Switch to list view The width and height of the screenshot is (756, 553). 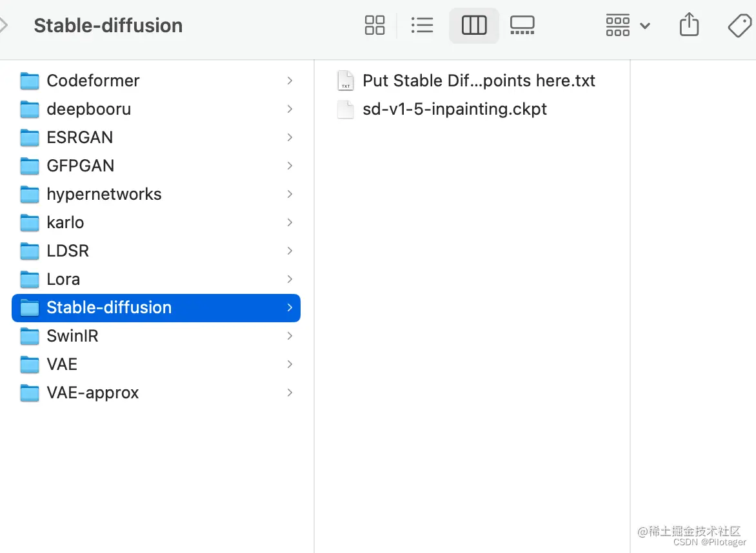[422, 25]
